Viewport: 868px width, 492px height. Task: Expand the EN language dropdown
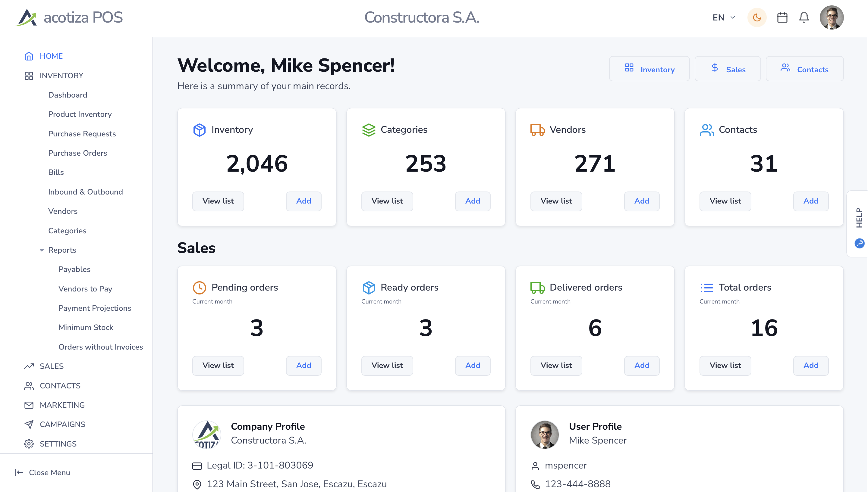tap(724, 17)
